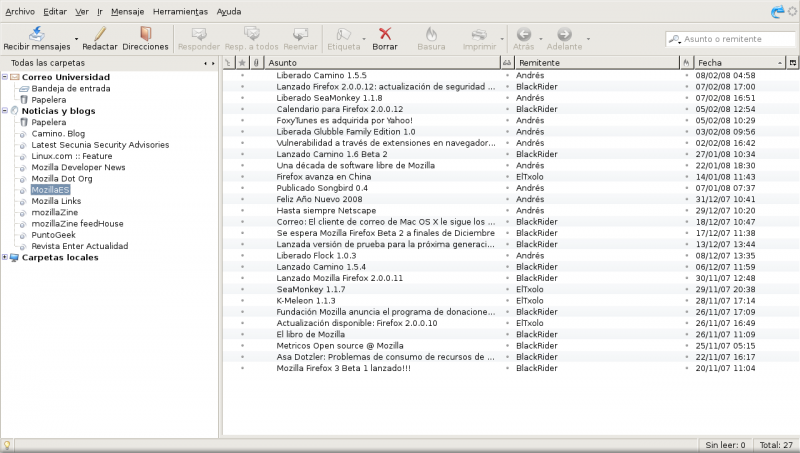Star the Firefox avanza en China message
Image resolution: width=800 pixels, height=453 pixels.
pyautogui.click(x=242, y=177)
